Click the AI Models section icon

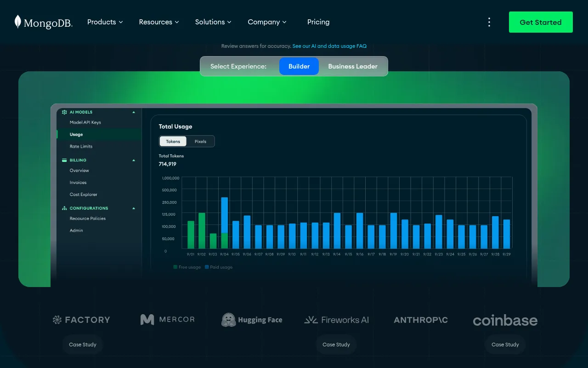(x=64, y=112)
